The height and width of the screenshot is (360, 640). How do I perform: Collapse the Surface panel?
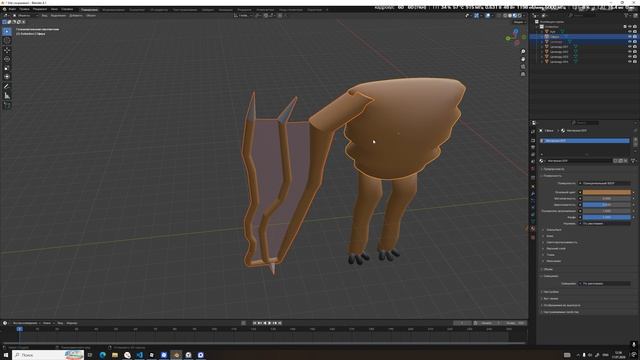click(552, 176)
